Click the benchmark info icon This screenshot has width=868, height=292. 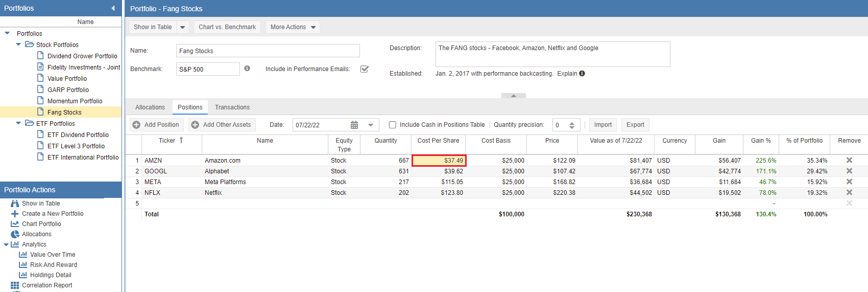point(247,69)
